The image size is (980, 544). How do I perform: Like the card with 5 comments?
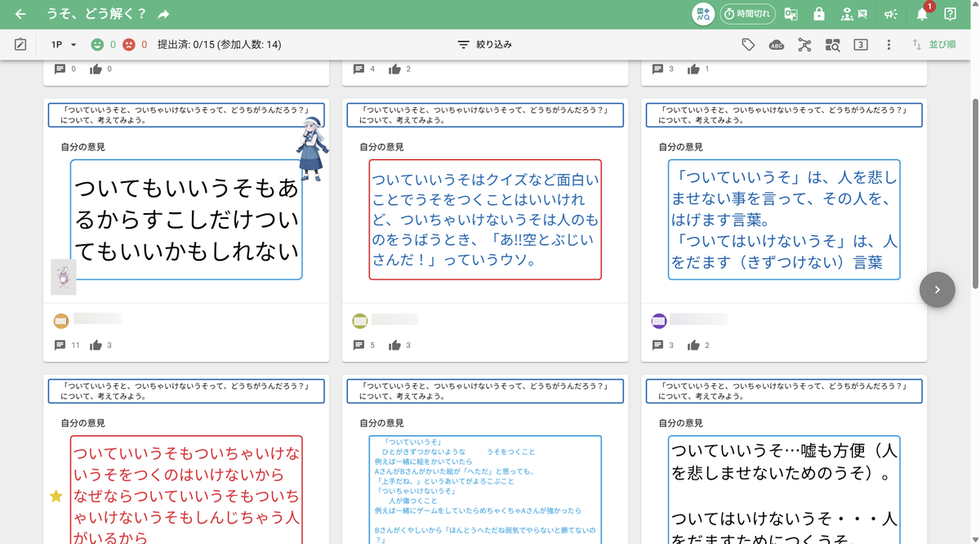pyautogui.click(x=394, y=346)
